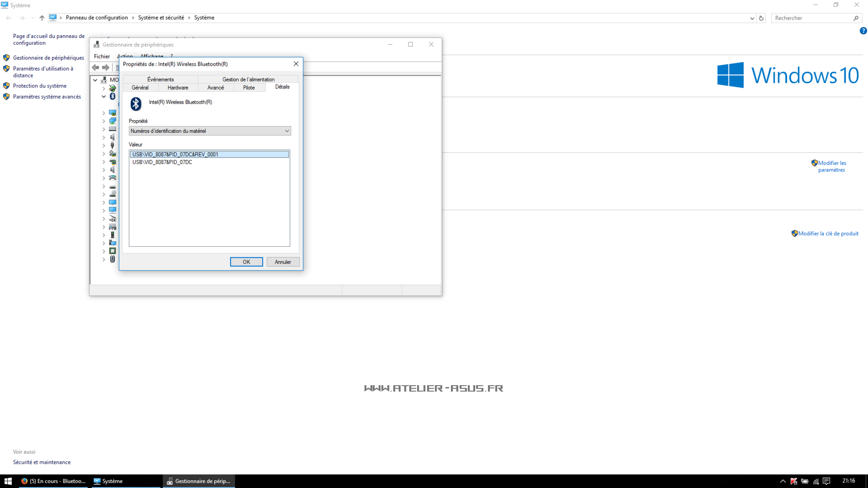Click the Wi-Fi network tray icon
Image resolution: width=868 pixels, height=488 pixels.
pyautogui.click(x=816, y=481)
